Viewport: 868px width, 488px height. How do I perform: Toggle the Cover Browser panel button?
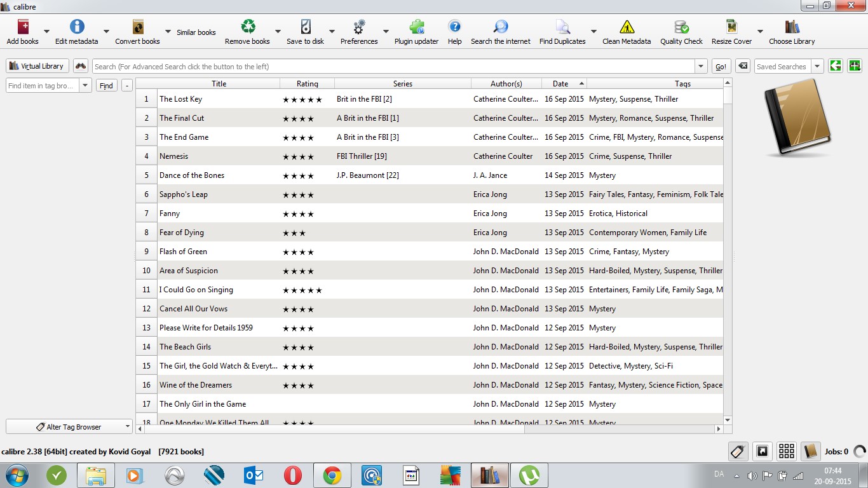pyautogui.click(x=762, y=451)
